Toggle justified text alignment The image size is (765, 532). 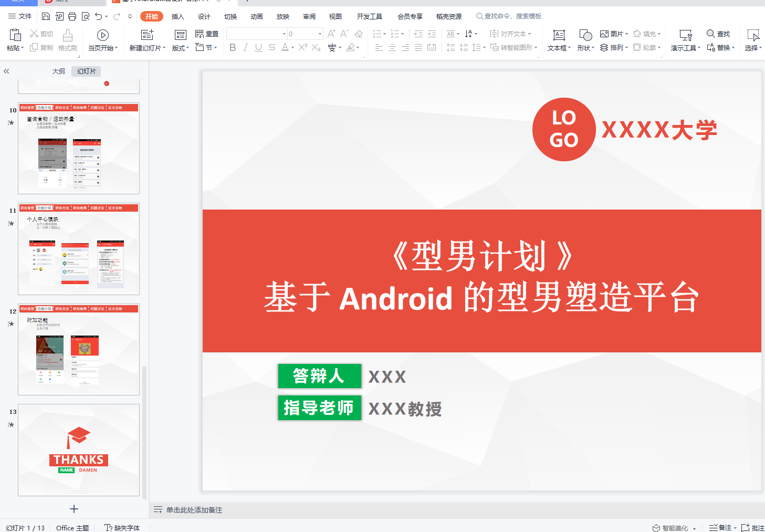pyautogui.click(x=418, y=47)
